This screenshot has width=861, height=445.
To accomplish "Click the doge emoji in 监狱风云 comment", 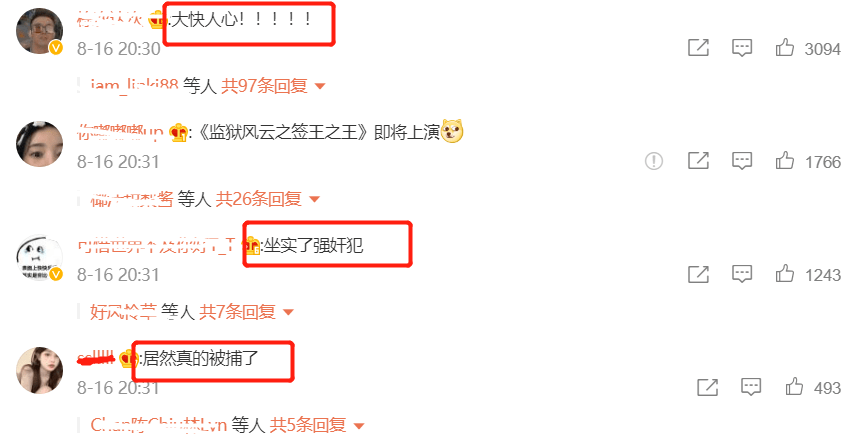I will point(452,132).
